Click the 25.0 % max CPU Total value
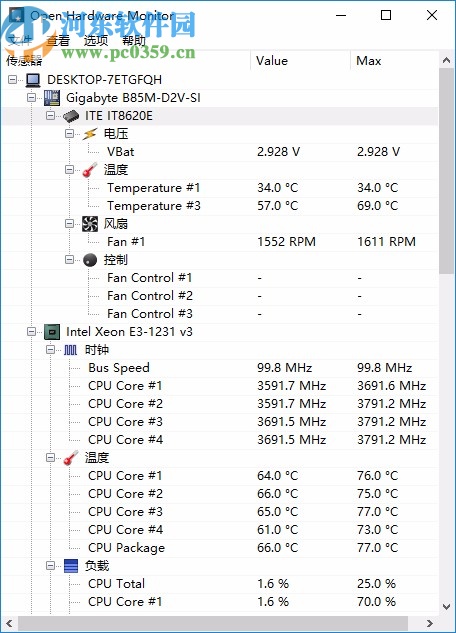Viewport: 456px width, 633px height. pos(376,584)
